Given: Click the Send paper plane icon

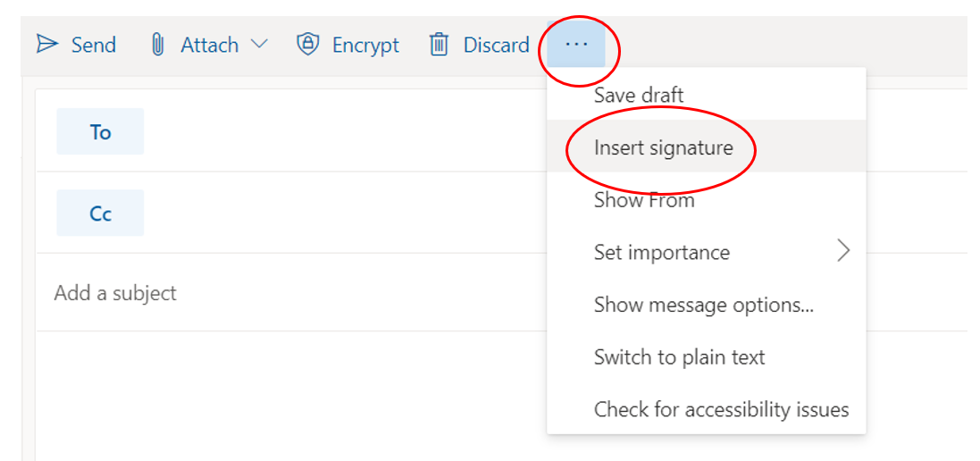Looking at the screenshot, I should point(47,45).
